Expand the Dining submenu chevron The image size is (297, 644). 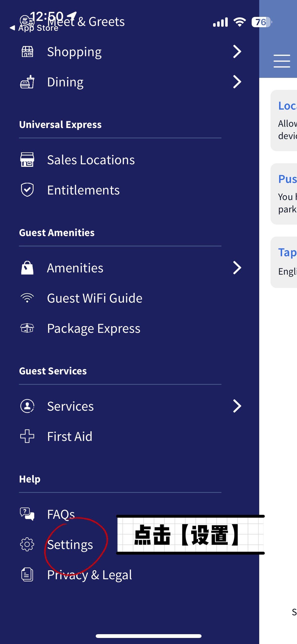tap(237, 82)
